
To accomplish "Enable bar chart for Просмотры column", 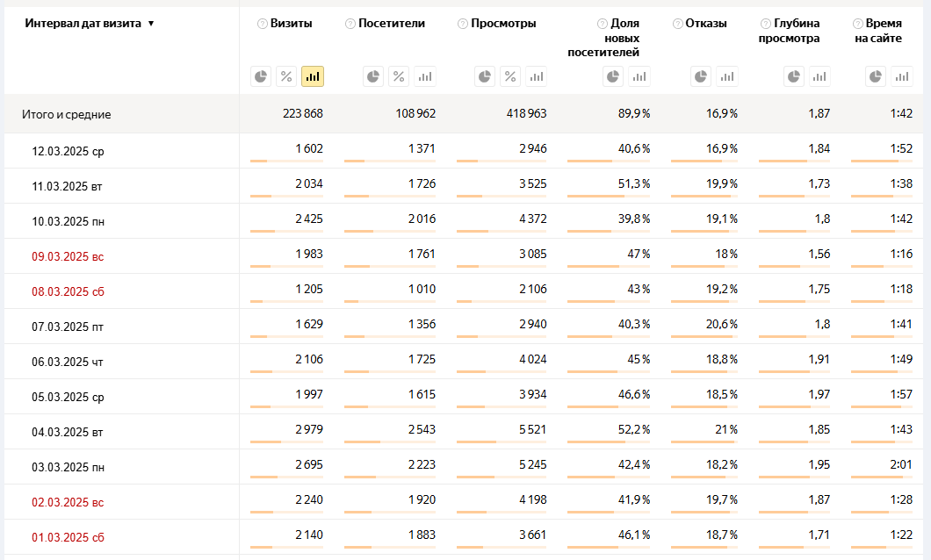I will pyautogui.click(x=536, y=77).
